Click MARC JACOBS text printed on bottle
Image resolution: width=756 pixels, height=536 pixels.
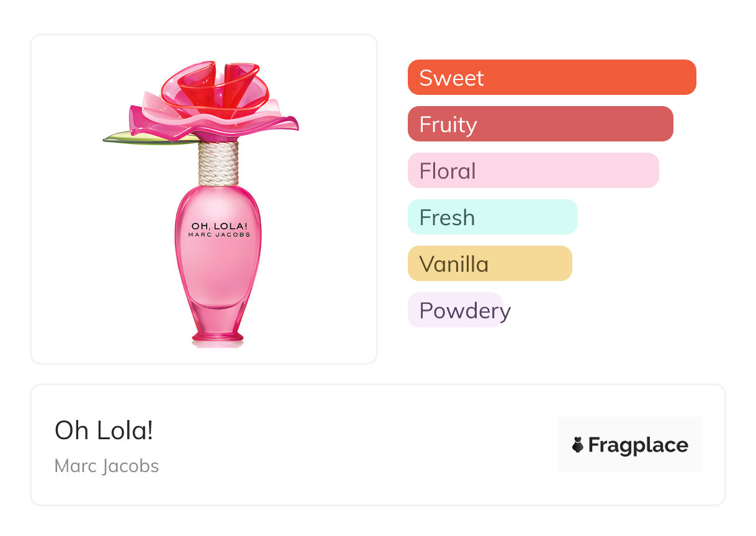(219, 235)
